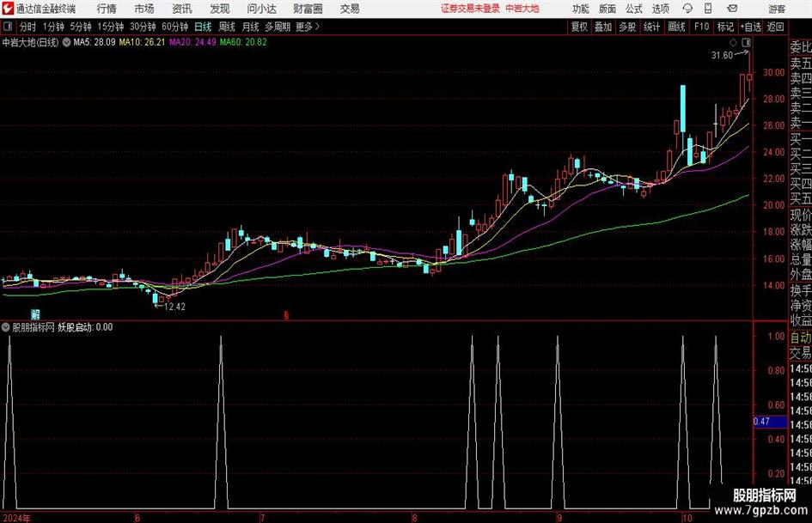812x523 pixels.
Task: Toggle the right info panel icon
Action: [746, 42]
